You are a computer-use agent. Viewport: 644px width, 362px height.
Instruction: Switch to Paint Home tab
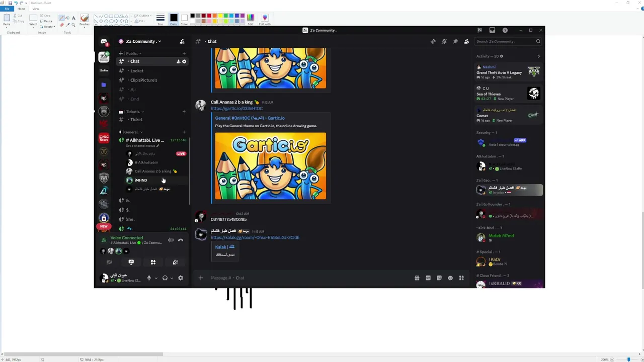[x=21, y=9]
